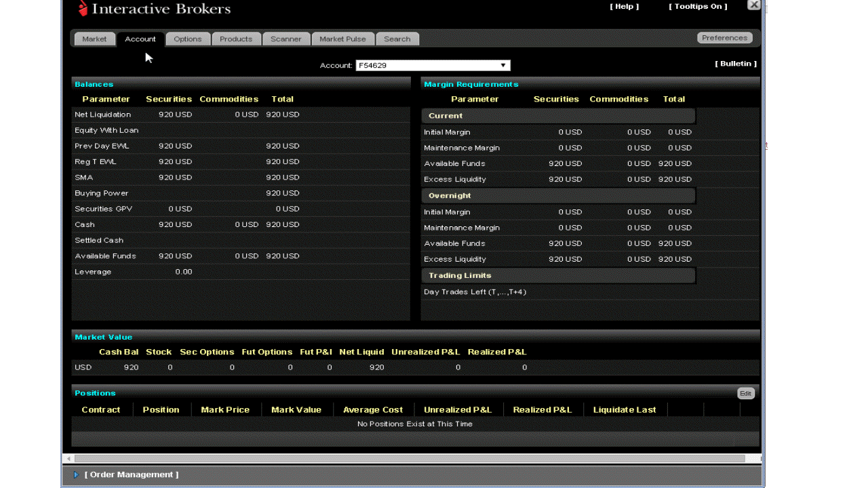868x488 pixels.
Task: Switch to the Search tab
Action: coord(397,39)
